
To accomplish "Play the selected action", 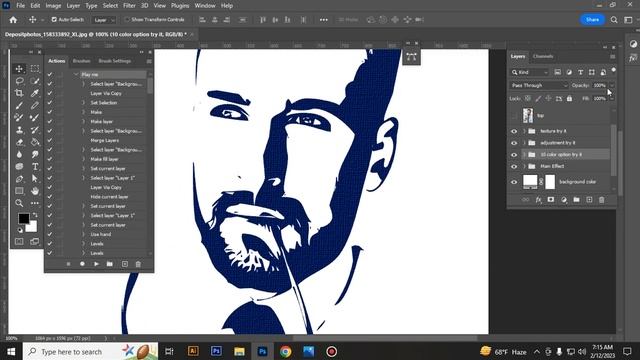I will point(96,264).
